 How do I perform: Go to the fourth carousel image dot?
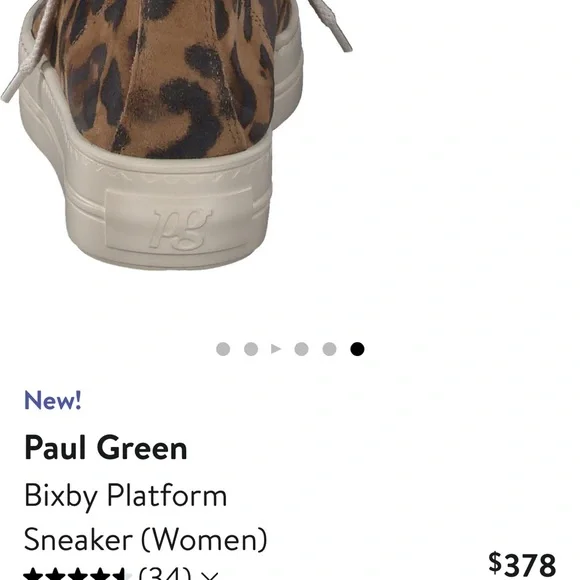click(301, 349)
